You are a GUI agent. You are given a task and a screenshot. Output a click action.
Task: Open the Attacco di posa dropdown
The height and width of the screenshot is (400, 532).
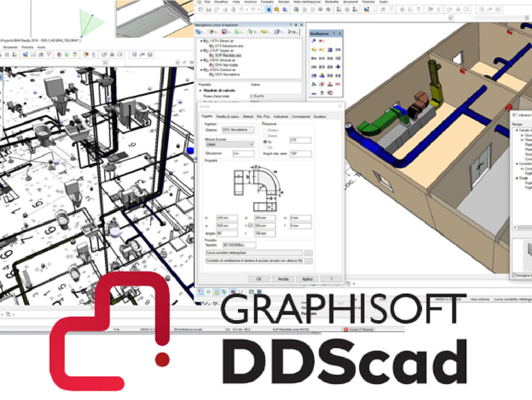tap(229, 144)
